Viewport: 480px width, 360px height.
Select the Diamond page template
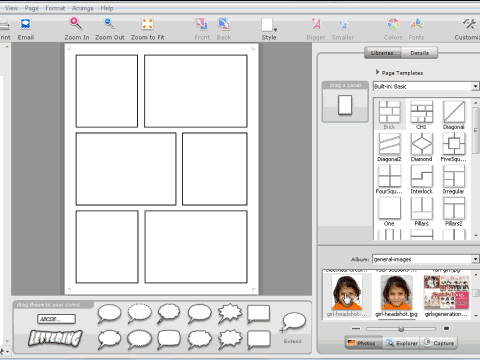pos(421,147)
